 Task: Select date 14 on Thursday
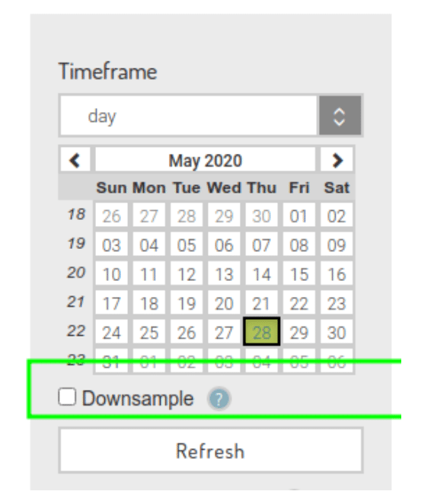(x=261, y=274)
